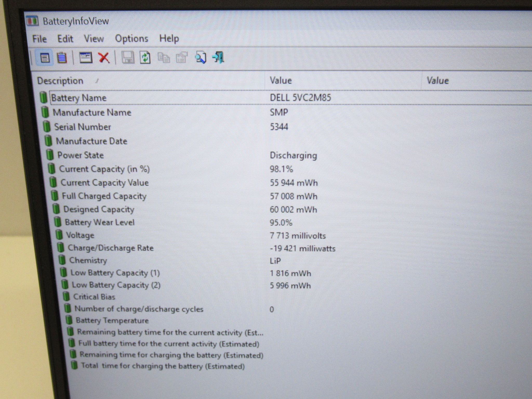Viewport: 532px width, 399px height.
Task: Switch to Battery Log view toolbar icon
Action: point(62,58)
